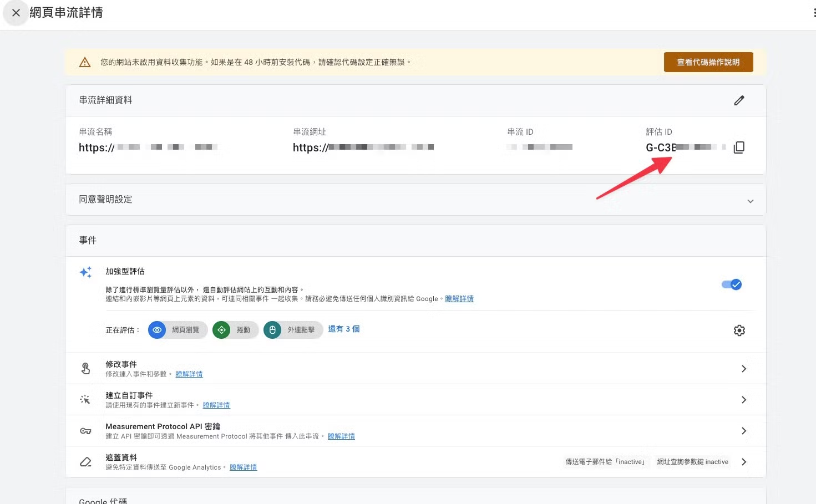816x504 pixels.
Task: Click the 還有 3 個 link
Action: [x=343, y=329]
